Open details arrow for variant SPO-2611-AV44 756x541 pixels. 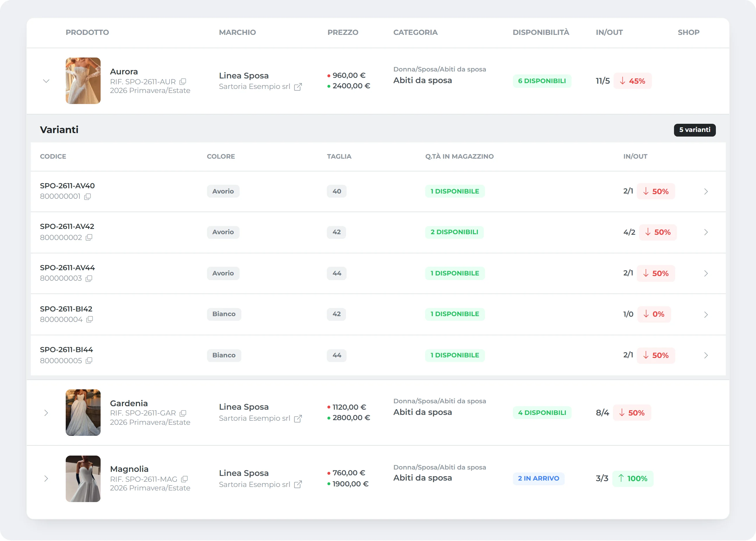(x=706, y=273)
